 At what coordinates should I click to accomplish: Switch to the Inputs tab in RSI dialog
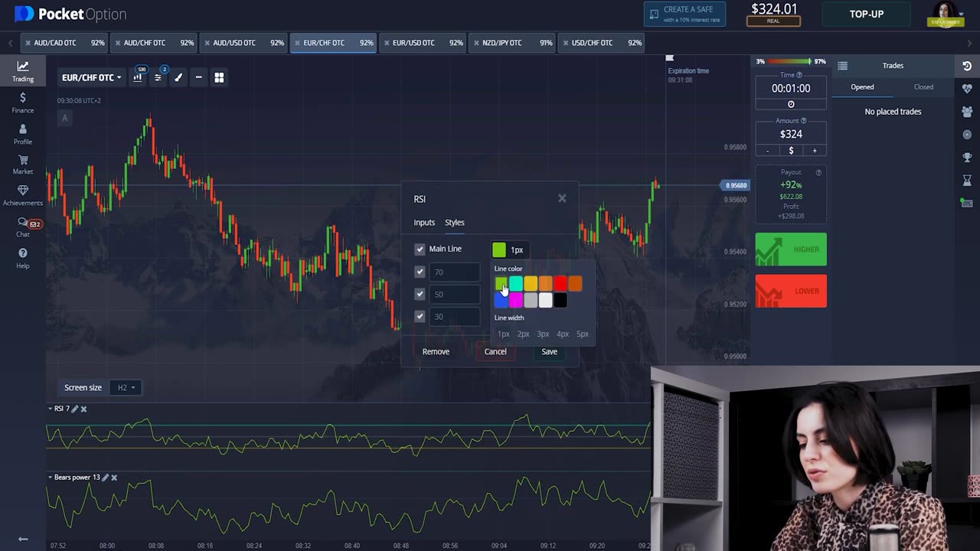pyautogui.click(x=424, y=223)
